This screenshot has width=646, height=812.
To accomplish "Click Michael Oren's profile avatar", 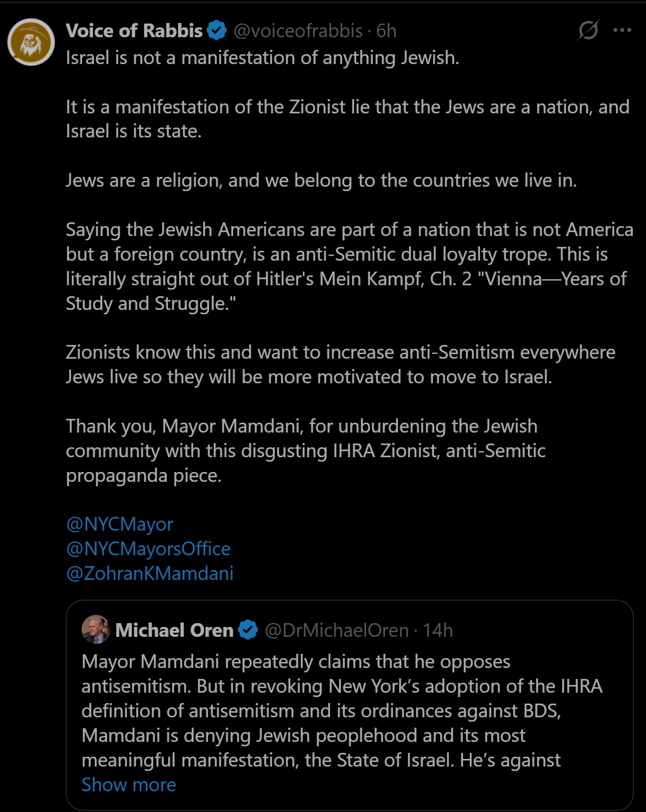I will tap(96, 629).
